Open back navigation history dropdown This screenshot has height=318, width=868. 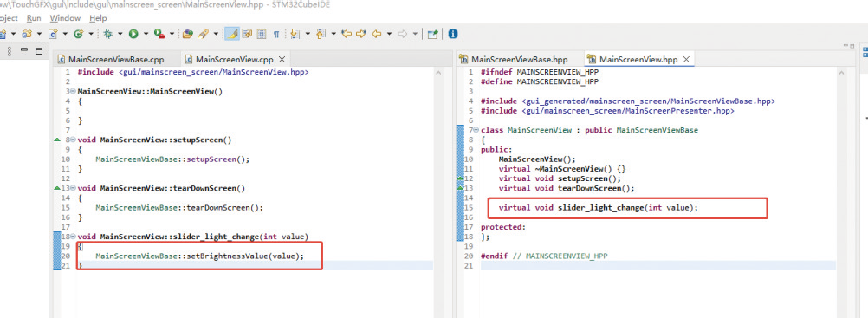coord(389,34)
